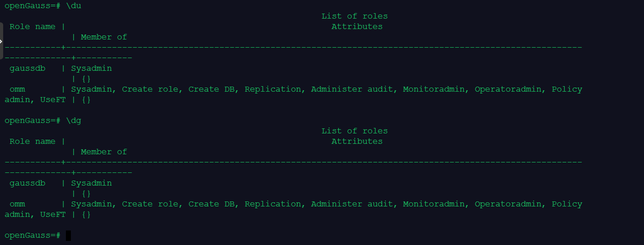This screenshot has height=245, width=644.
Task: Select 'Role name' header in the \dg table
Action: (32, 142)
